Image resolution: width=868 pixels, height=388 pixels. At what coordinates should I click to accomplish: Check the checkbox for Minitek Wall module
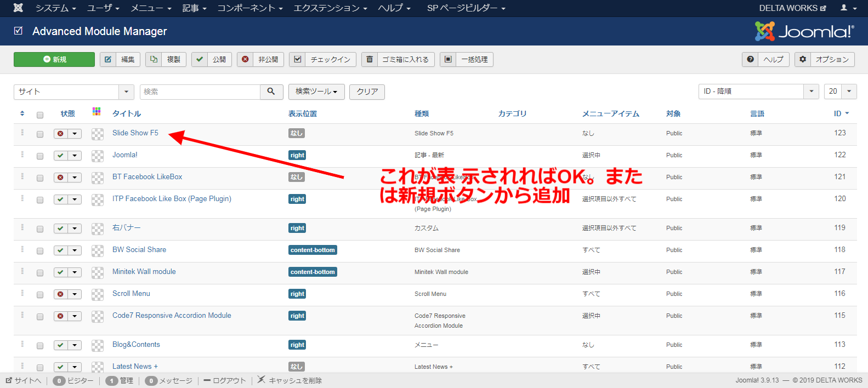pos(40,273)
